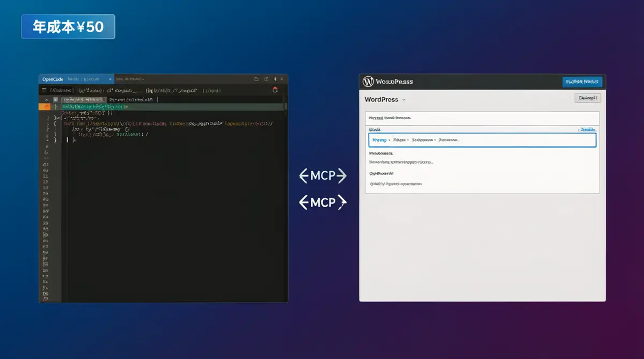Image resolution: width=644 pixels, height=359 pixels.
Task: Click the split window icon in OpenCode title bar
Action: click(266, 79)
